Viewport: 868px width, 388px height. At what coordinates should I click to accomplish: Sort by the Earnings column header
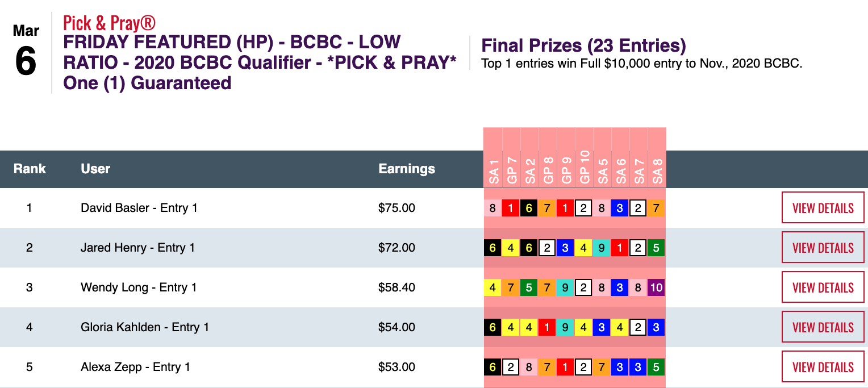[x=407, y=169]
